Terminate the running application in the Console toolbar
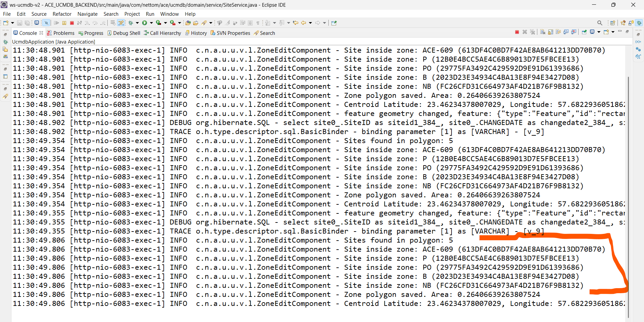The image size is (644, 322). click(x=517, y=32)
